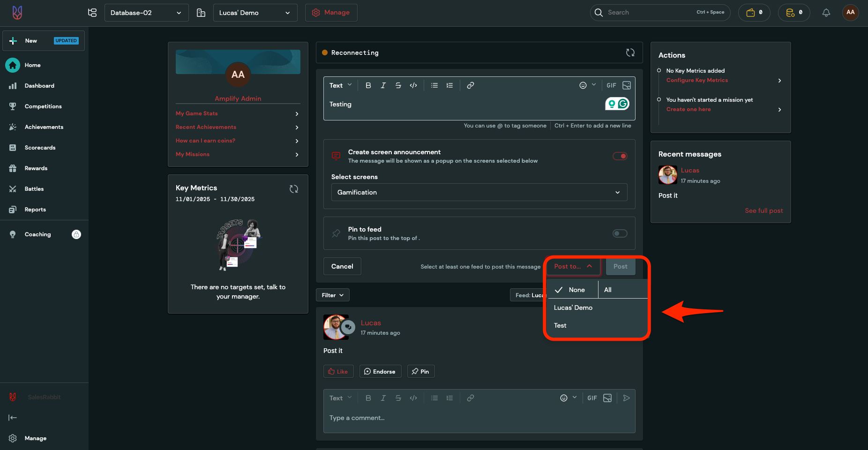Expand the Gamification screens dropdown
This screenshot has height=450, width=868.
479,192
